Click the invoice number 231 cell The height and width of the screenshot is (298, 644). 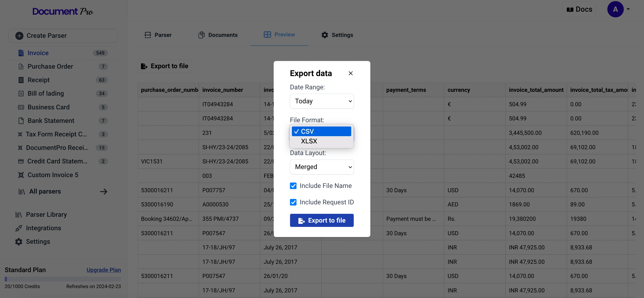coord(229,133)
